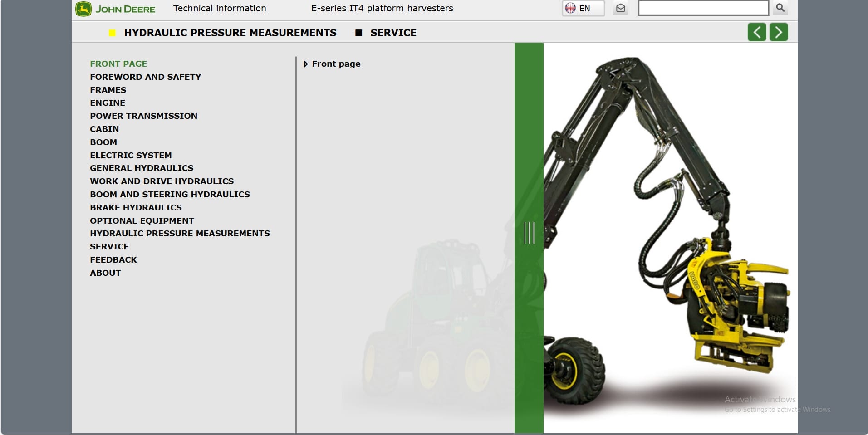
Task: Click the John Deere logo icon
Action: [x=84, y=8]
